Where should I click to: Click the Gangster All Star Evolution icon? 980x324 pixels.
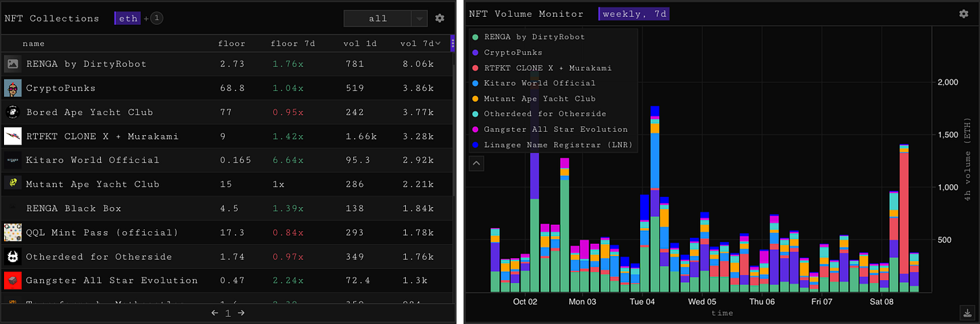tap(13, 280)
